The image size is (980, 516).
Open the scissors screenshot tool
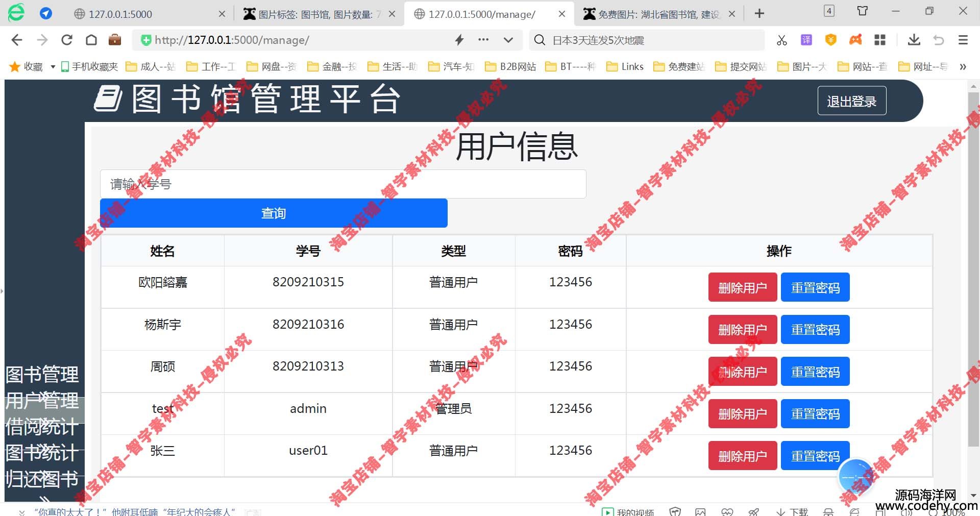[x=781, y=40]
